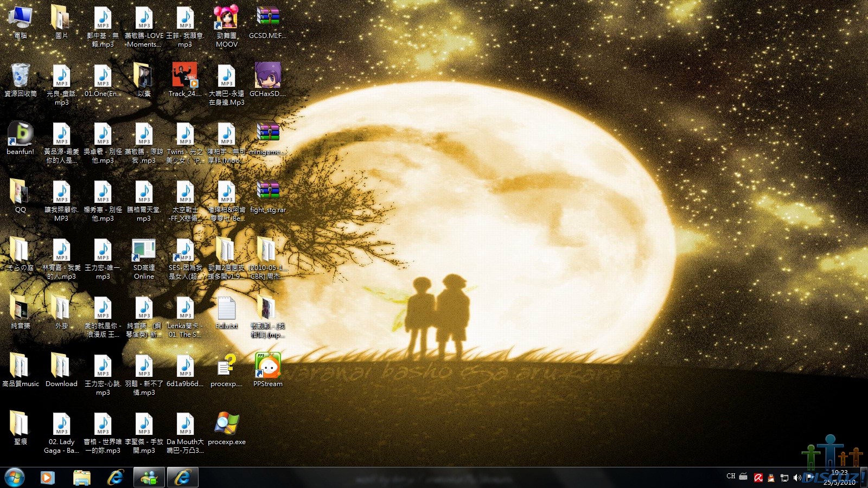
Task: Select the [2010-05-1... CBR] 周杰 folder
Action: (x=268, y=259)
